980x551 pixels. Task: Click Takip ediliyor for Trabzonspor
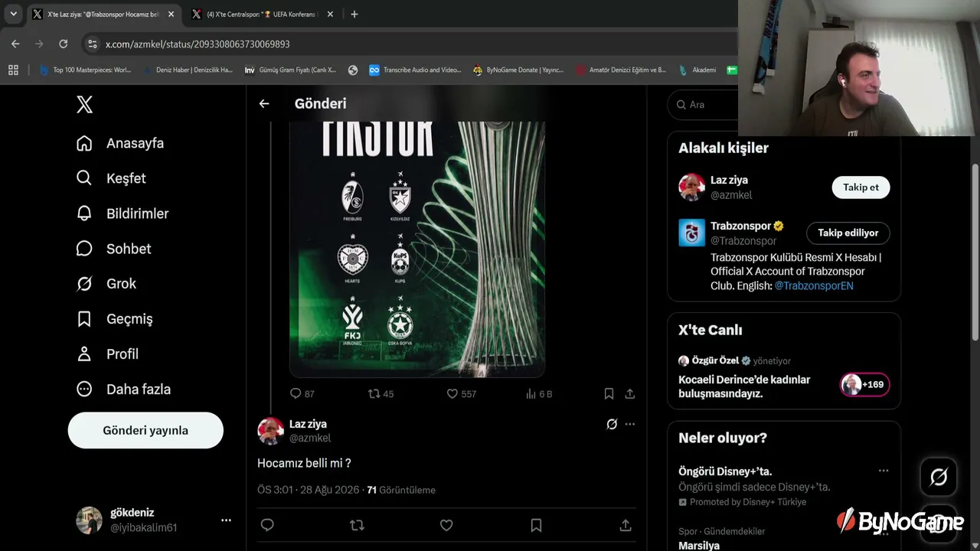pyautogui.click(x=848, y=233)
